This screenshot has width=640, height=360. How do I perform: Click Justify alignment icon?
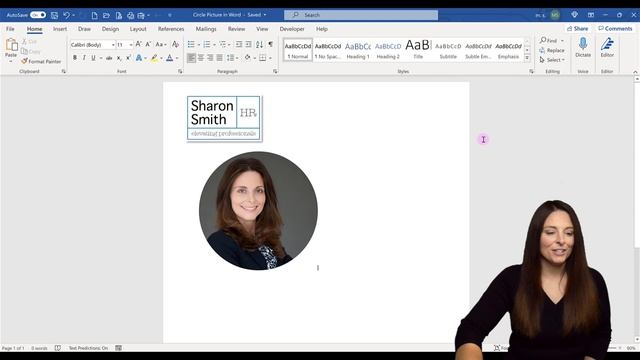(x=220, y=58)
